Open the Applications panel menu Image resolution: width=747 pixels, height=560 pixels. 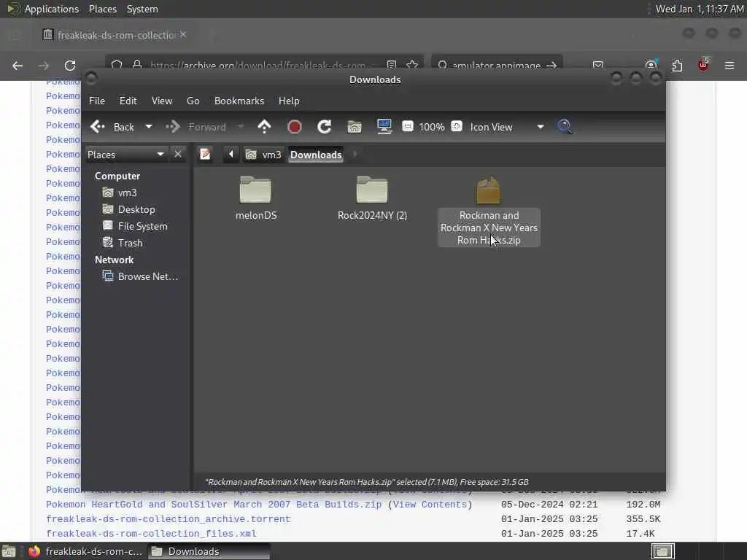(43, 9)
